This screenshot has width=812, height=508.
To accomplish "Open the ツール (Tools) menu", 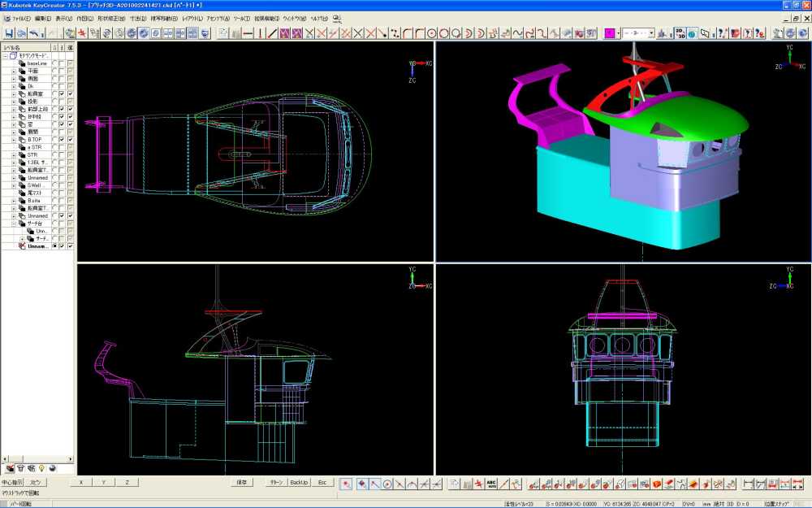I will click(x=242, y=18).
